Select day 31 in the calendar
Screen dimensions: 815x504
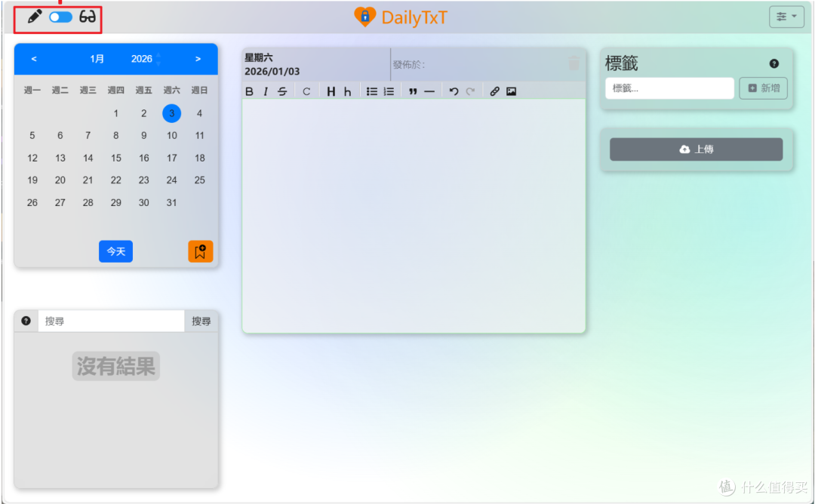point(171,203)
